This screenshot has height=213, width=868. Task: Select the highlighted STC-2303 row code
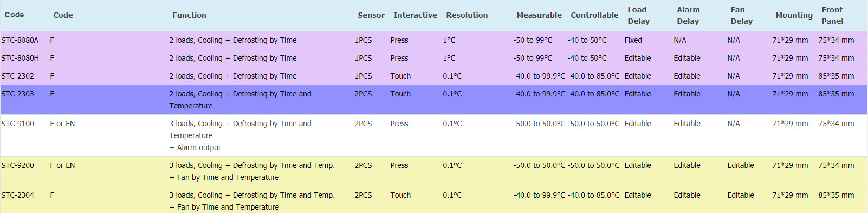pyautogui.click(x=18, y=94)
